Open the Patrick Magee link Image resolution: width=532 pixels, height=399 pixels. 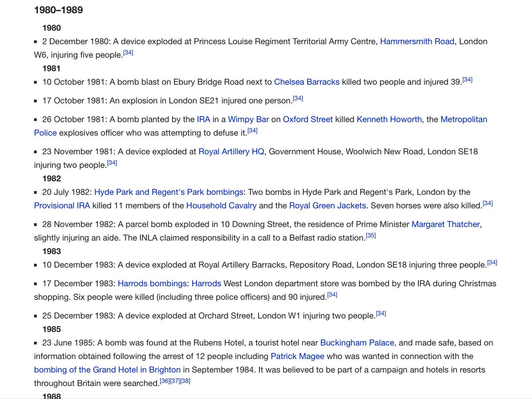297,356
